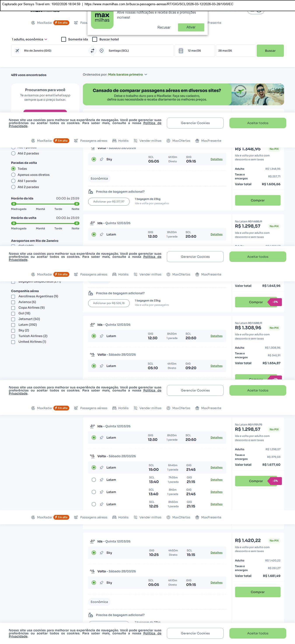Filter by Jetsmart airline checkbox

13,319
